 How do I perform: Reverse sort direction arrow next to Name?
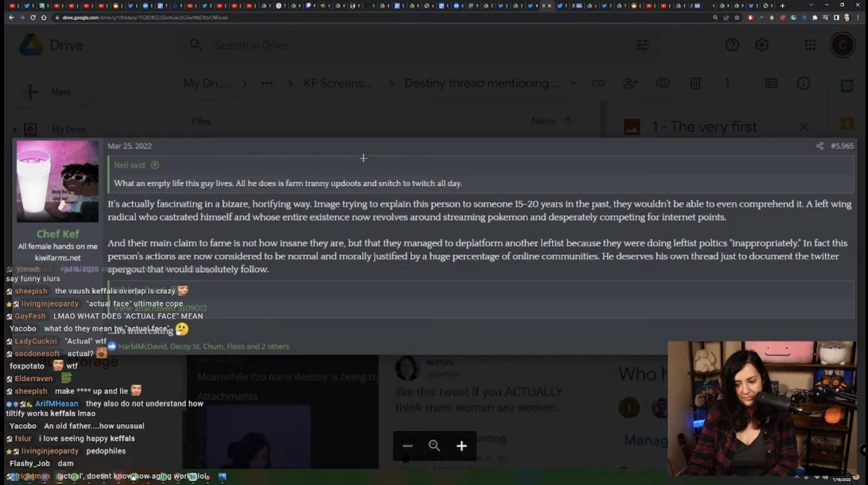point(568,120)
